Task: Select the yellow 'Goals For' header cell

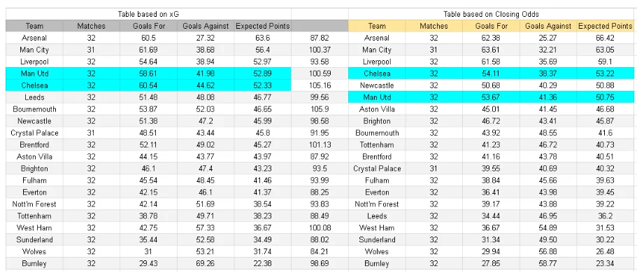Action: click(492, 26)
